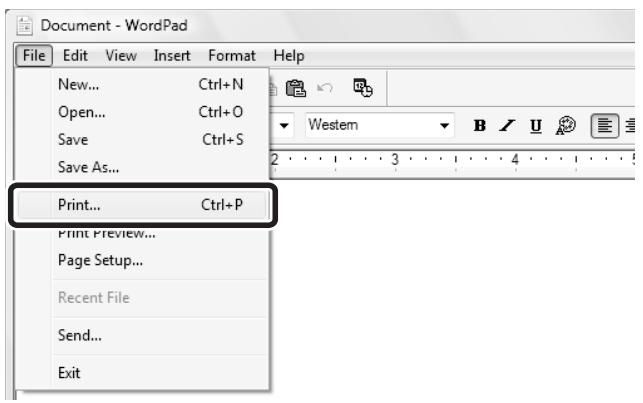Image resolution: width=643 pixels, height=403 pixels.
Task: Click Exit in the File menu
Action: (142, 373)
